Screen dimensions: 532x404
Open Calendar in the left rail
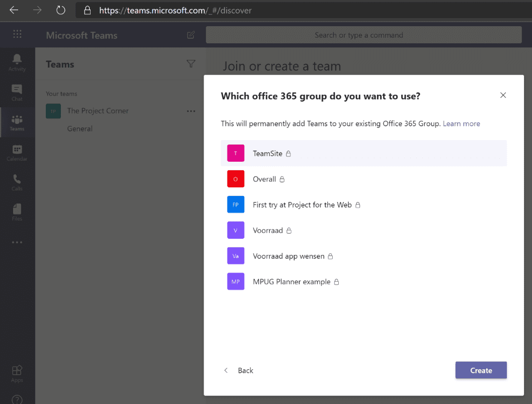pyautogui.click(x=17, y=153)
